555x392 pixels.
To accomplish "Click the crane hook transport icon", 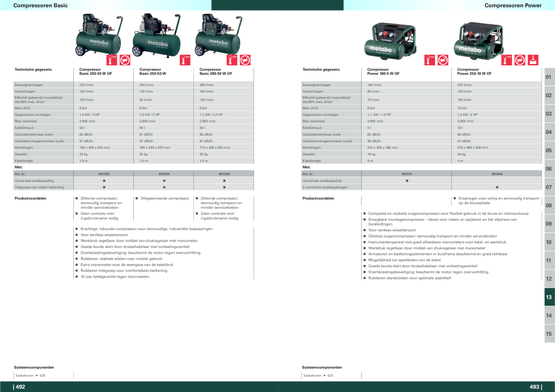I will coord(533,60).
